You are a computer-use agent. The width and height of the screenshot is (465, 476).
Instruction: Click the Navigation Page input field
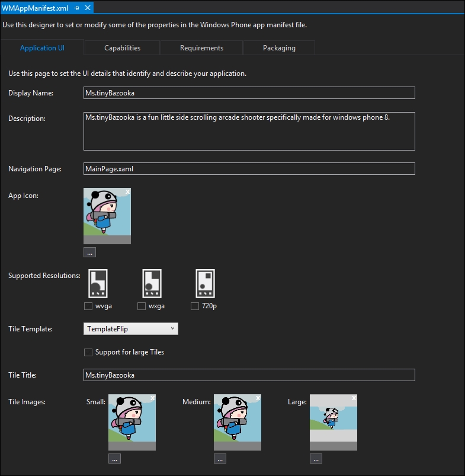(x=249, y=169)
